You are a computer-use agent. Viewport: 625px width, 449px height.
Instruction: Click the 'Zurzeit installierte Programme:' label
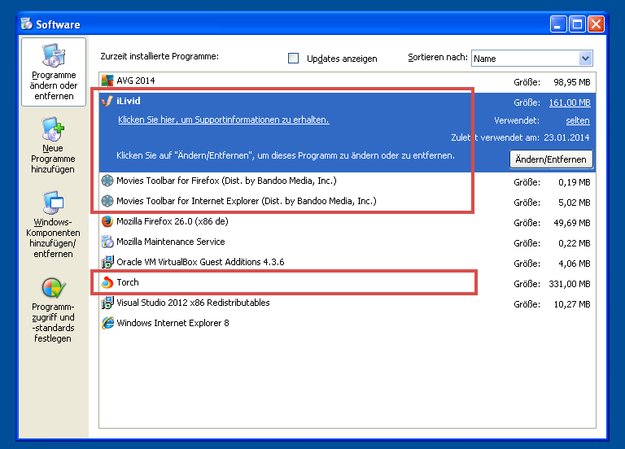pyautogui.click(x=159, y=56)
